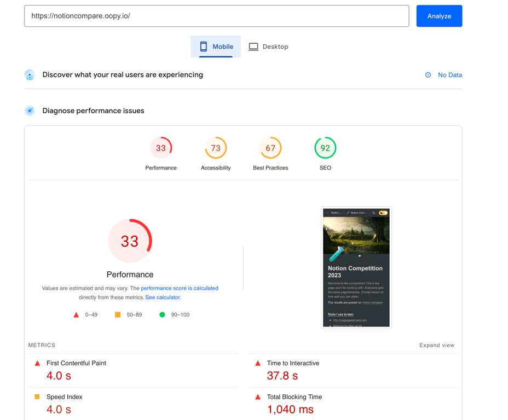The image size is (508, 420).
Task: Open the No Data link
Action: (450, 75)
